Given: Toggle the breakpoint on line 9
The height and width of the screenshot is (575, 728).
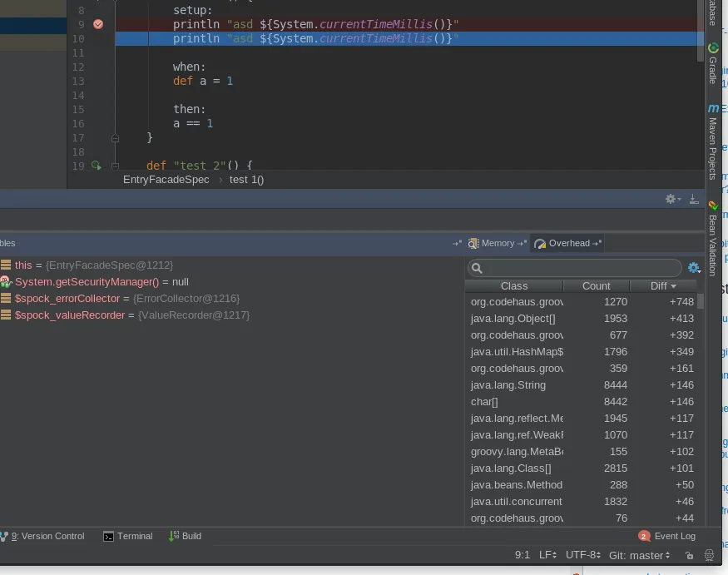Looking at the screenshot, I should pyautogui.click(x=98, y=24).
